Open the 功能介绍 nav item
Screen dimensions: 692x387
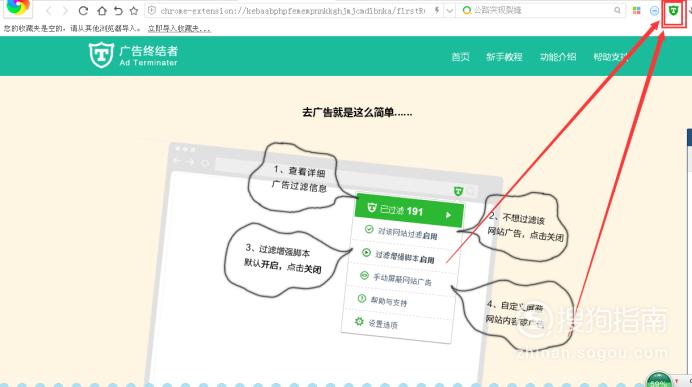(x=558, y=57)
